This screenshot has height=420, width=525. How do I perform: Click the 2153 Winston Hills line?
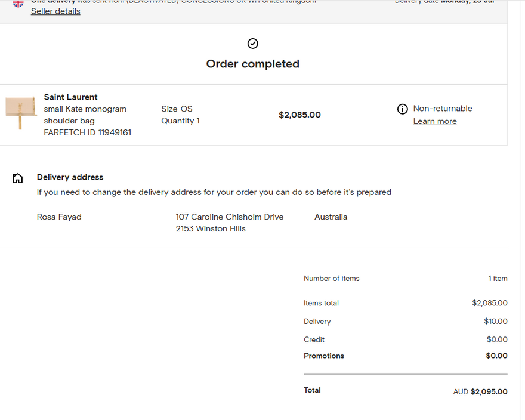pyautogui.click(x=211, y=228)
